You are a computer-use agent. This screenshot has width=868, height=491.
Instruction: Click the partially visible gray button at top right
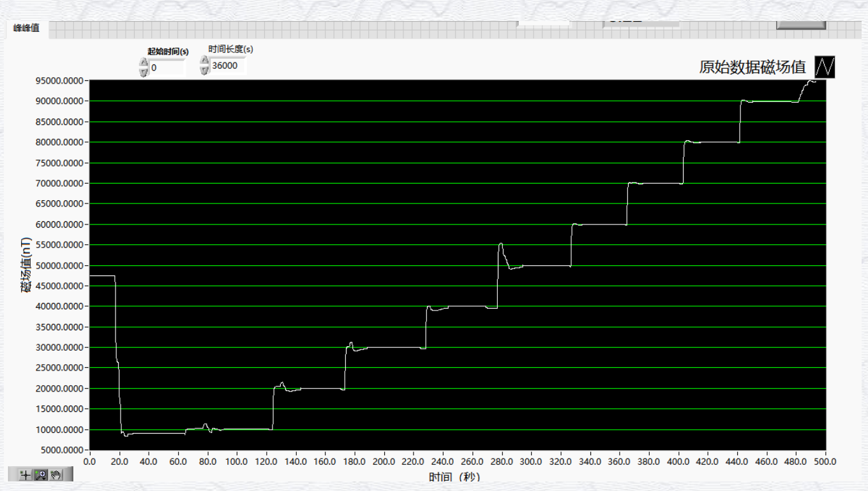pos(801,24)
